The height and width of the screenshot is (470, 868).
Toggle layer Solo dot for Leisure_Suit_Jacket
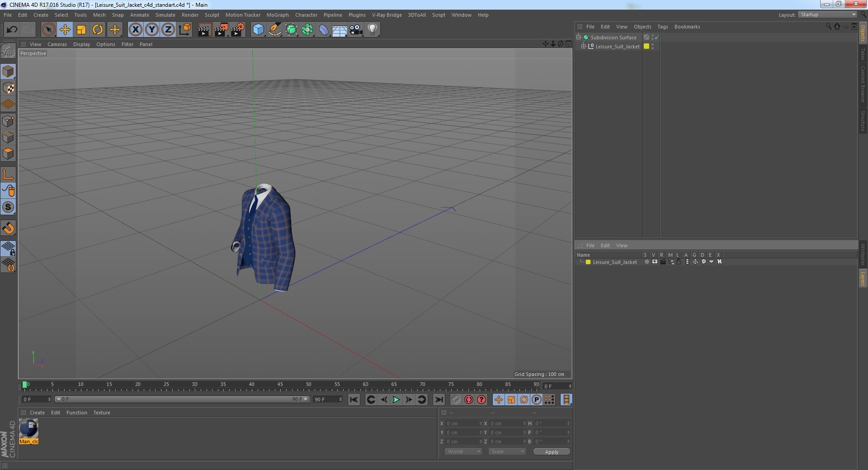point(646,262)
